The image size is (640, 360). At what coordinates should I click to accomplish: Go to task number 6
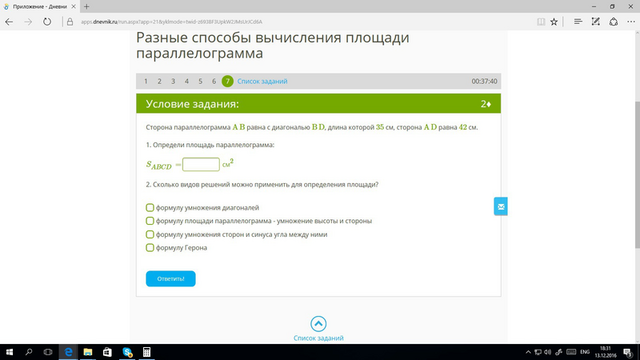point(213,81)
